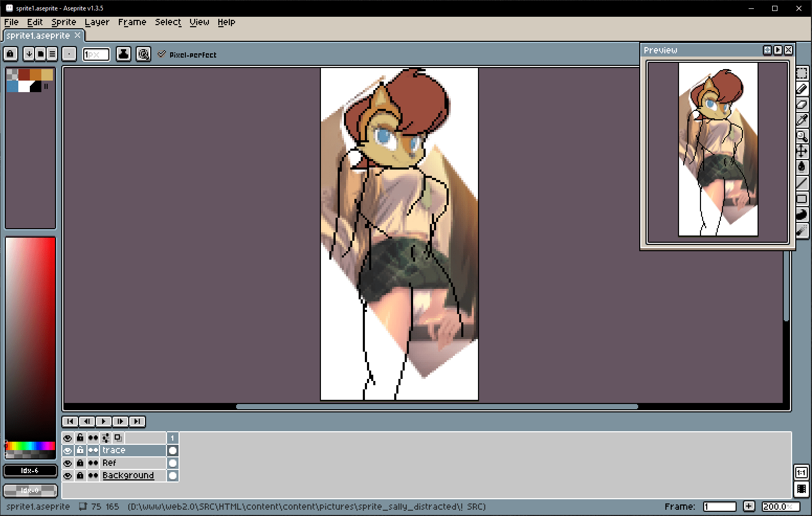
Task: Pick the Eyedropper tool
Action: click(x=802, y=120)
